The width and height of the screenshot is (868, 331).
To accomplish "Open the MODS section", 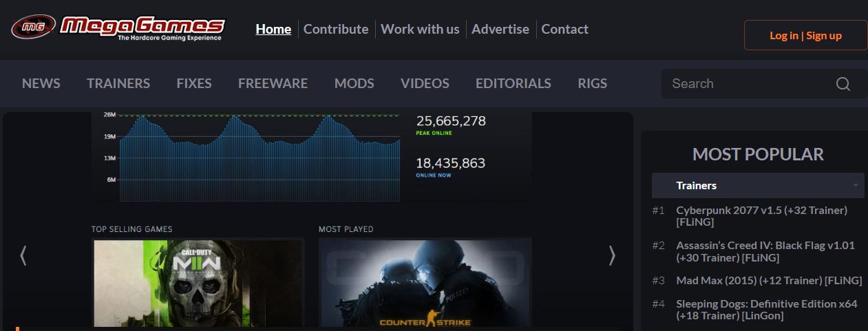I will (x=354, y=83).
